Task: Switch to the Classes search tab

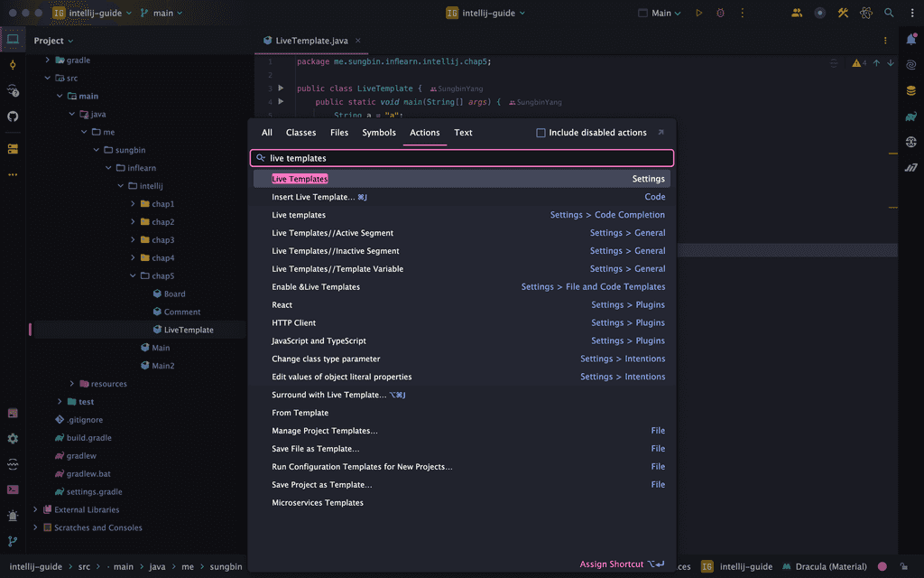Action: (x=300, y=133)
